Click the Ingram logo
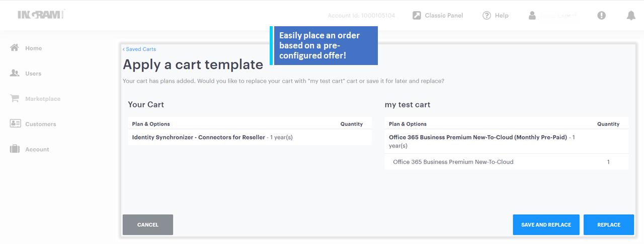644x244 pixels. [x=41, y=15]
